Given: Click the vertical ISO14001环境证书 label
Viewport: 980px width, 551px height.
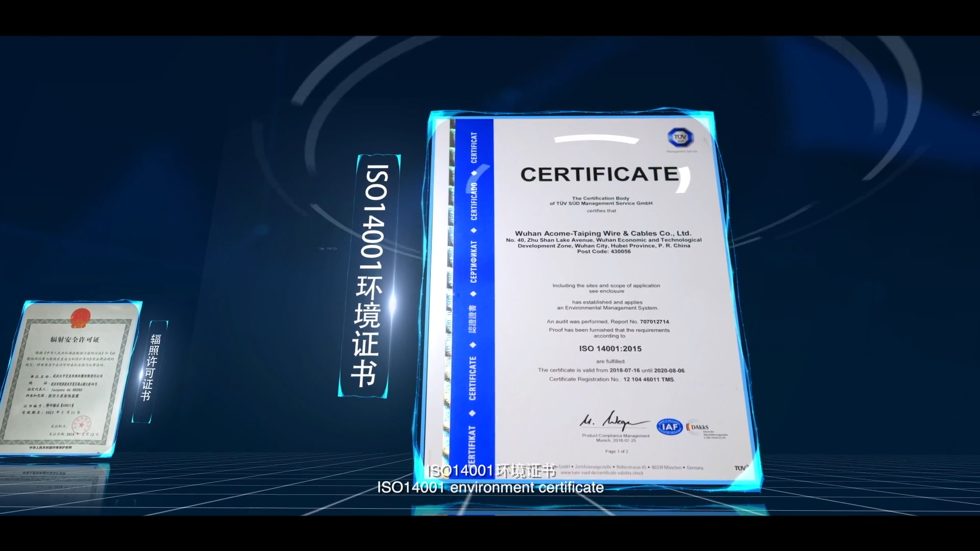Looking at the screenshot, I should pos(369,275).
